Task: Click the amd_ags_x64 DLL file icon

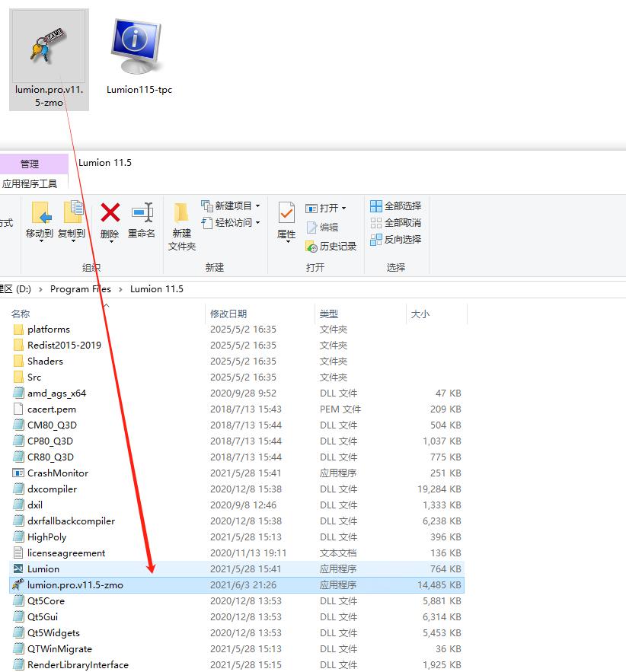Action: click(x=18, y=393)
